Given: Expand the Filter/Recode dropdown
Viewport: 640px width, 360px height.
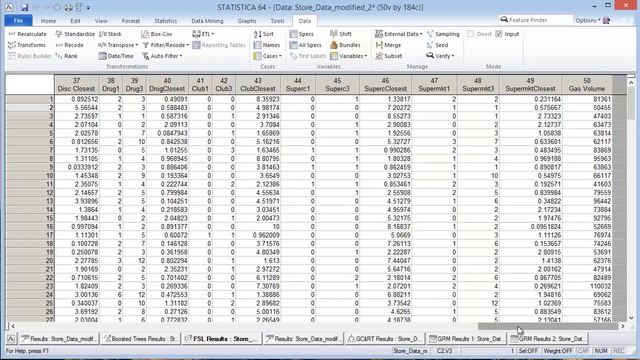Looking at the screenshot, I should (187, 45).
